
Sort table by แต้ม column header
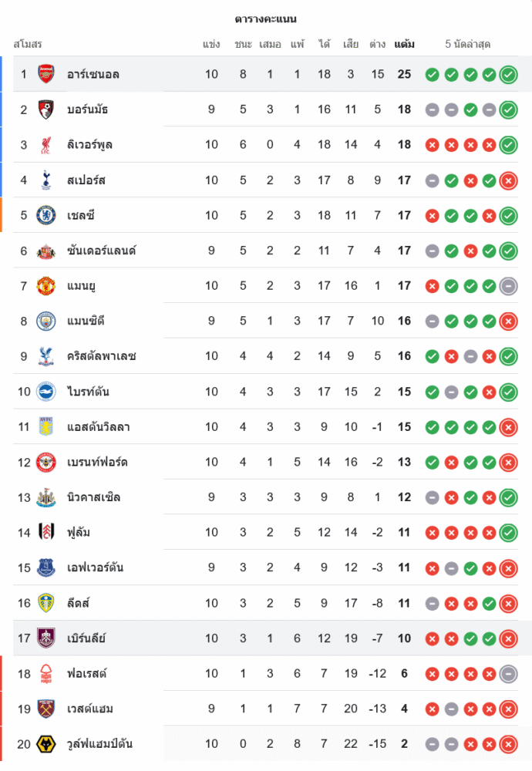404,44
